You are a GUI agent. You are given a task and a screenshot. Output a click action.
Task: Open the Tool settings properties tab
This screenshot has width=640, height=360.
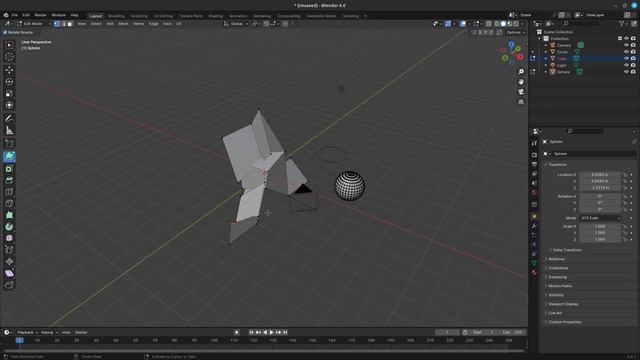[x=534, y=143]
